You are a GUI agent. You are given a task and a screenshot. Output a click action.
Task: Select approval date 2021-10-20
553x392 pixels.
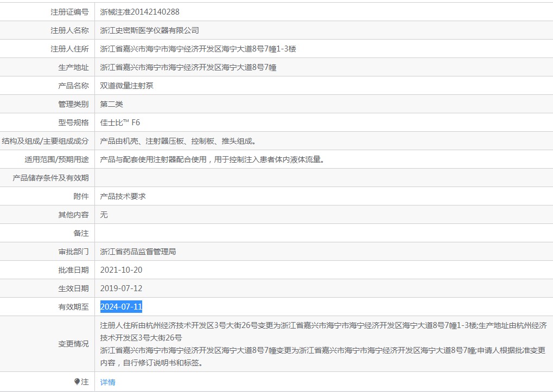pos(122,270)
